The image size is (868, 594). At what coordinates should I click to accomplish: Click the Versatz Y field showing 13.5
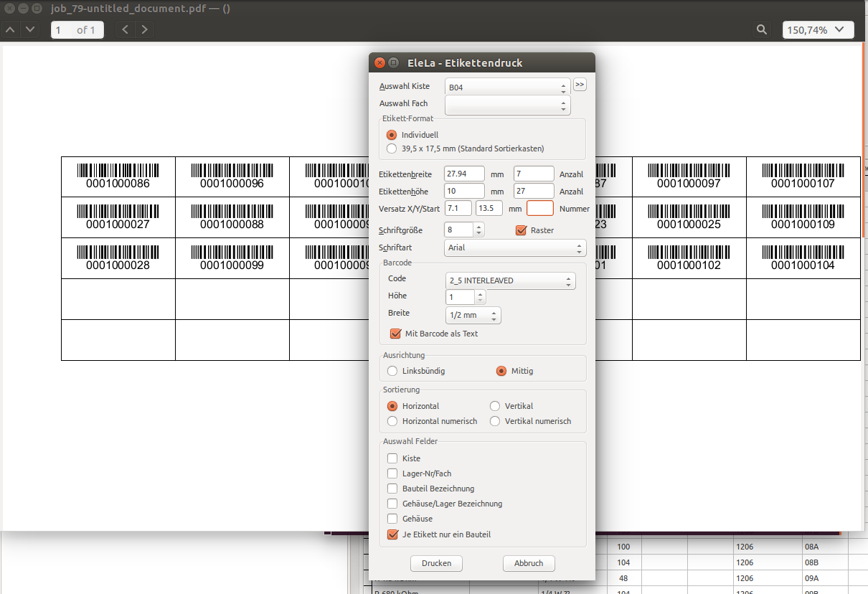(x=489, y=208)
